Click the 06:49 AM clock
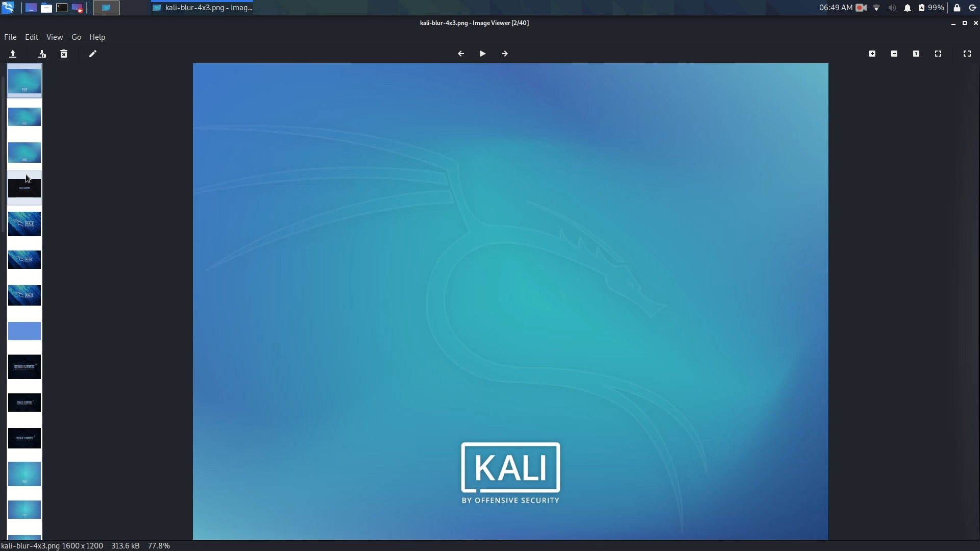This screenshot has height=551, width=980. click(x=836, y=8)
